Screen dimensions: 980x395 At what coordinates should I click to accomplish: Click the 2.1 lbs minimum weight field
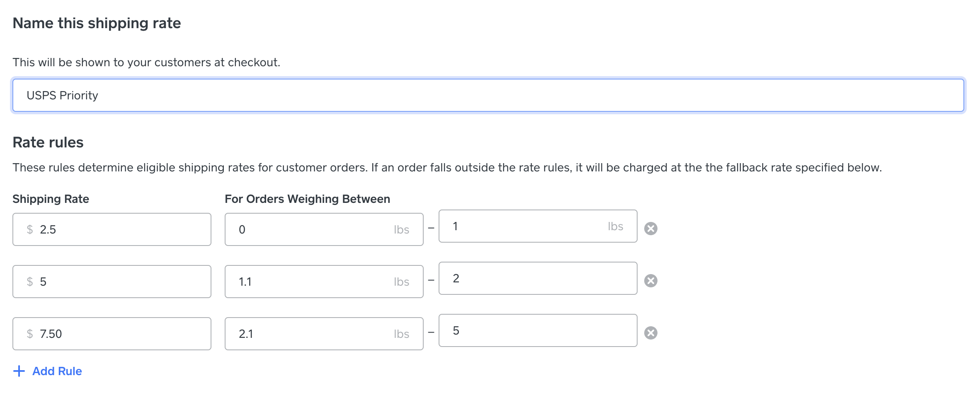(x=315, y=334)
